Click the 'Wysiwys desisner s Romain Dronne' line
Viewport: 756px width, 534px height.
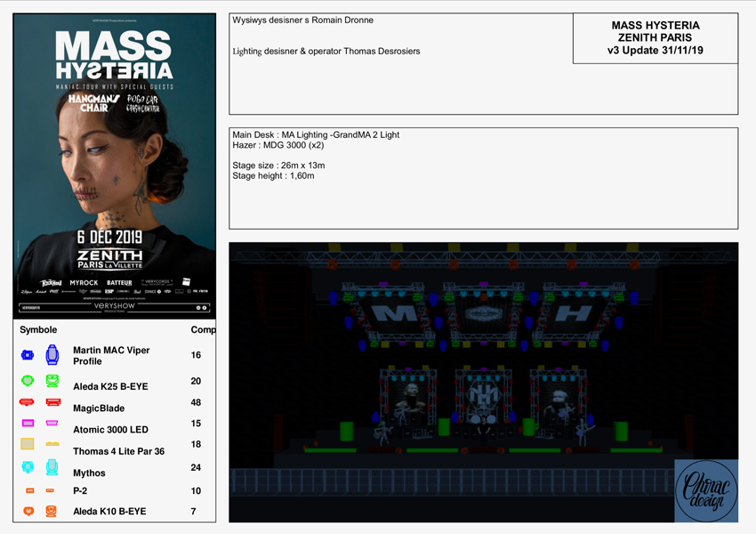tap(302, 20)
